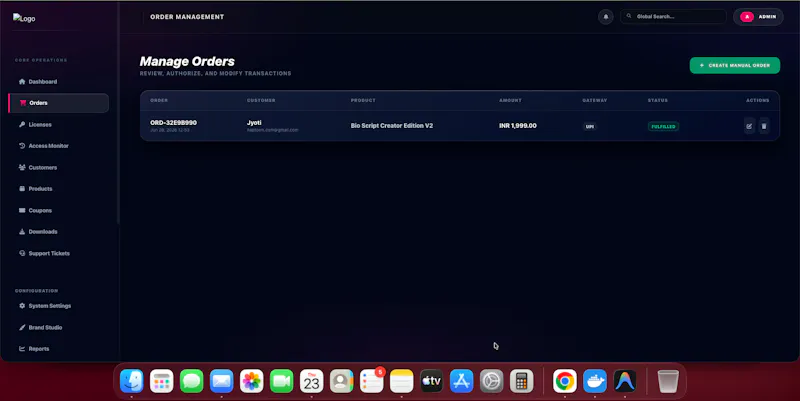This screenshot has height=401, width=800.
Task: Open Contacts from the dock
Action: tap(342, 381)
